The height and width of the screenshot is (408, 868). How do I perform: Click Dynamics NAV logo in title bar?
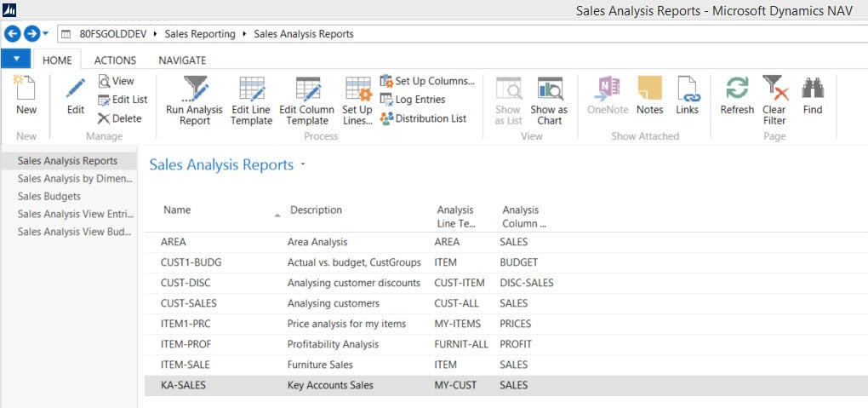[x=9, y=9]
